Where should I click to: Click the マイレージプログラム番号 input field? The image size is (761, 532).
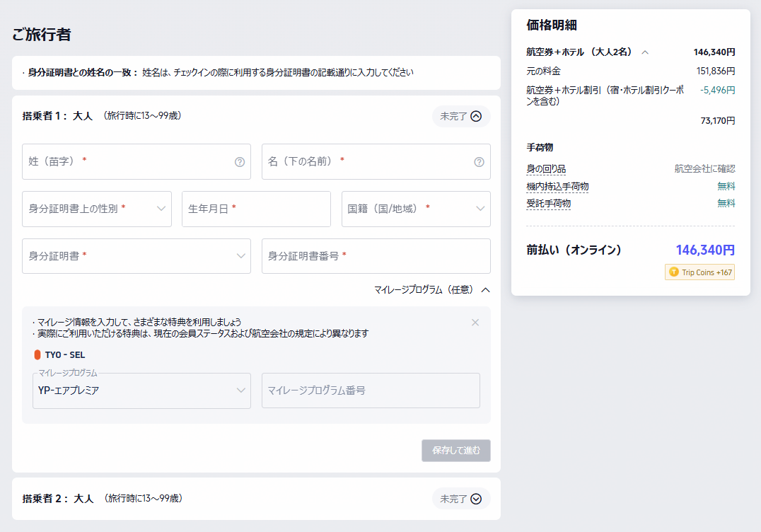(x=371, y=391)
